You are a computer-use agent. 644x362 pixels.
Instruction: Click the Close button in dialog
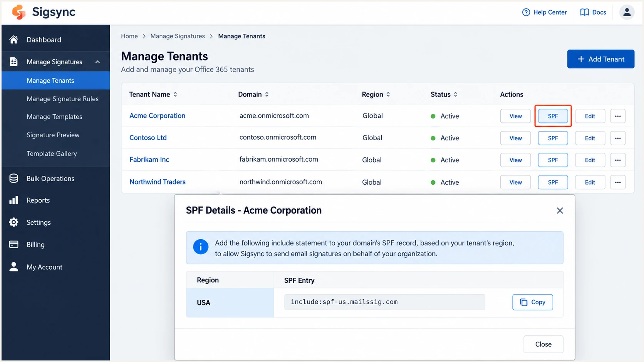(543, 344)
